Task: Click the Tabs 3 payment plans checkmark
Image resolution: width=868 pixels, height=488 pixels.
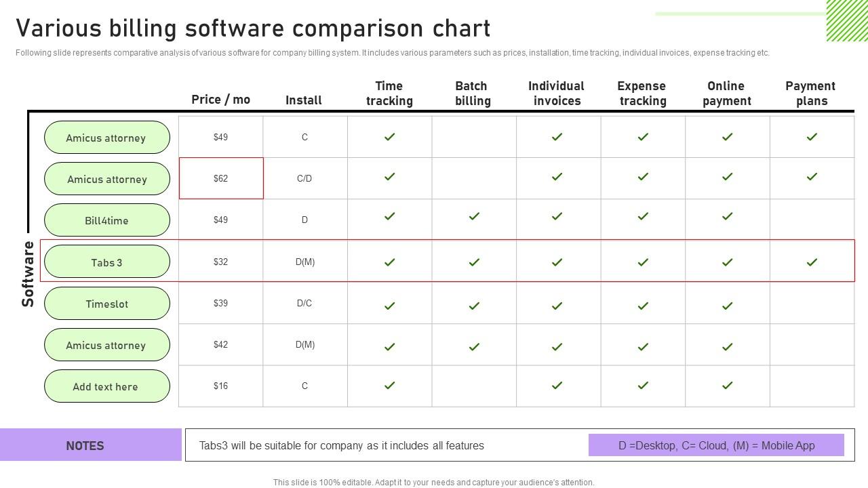Action: [x=812, y=262]
